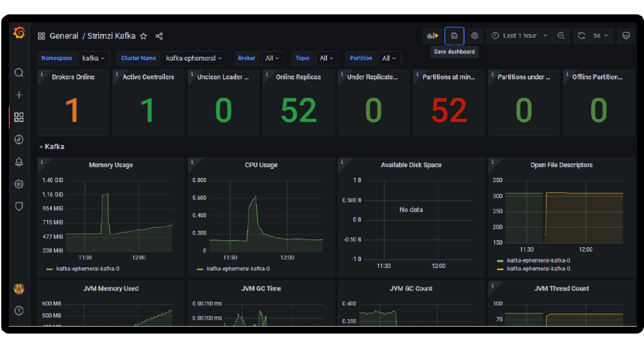Open the Search icon in sidebar
The width and height of the screenshot is (644, 343).
tap(19, 73)
